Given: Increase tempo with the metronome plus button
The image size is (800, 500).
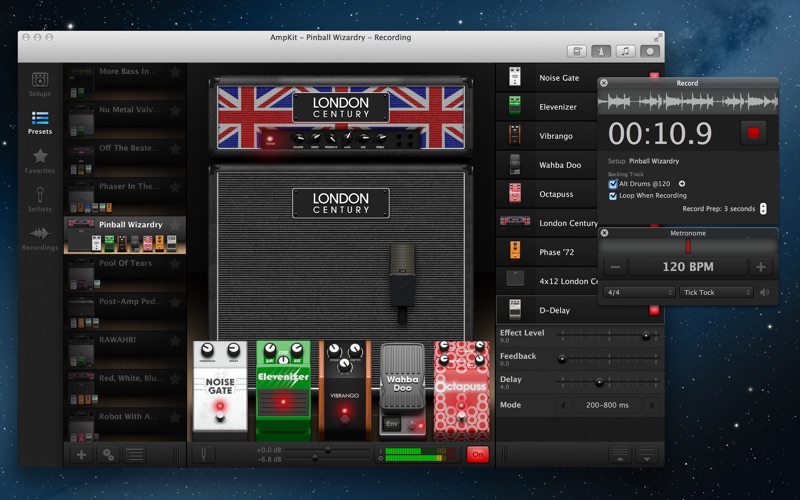Looking at the screenshot, I should point(761,267).
